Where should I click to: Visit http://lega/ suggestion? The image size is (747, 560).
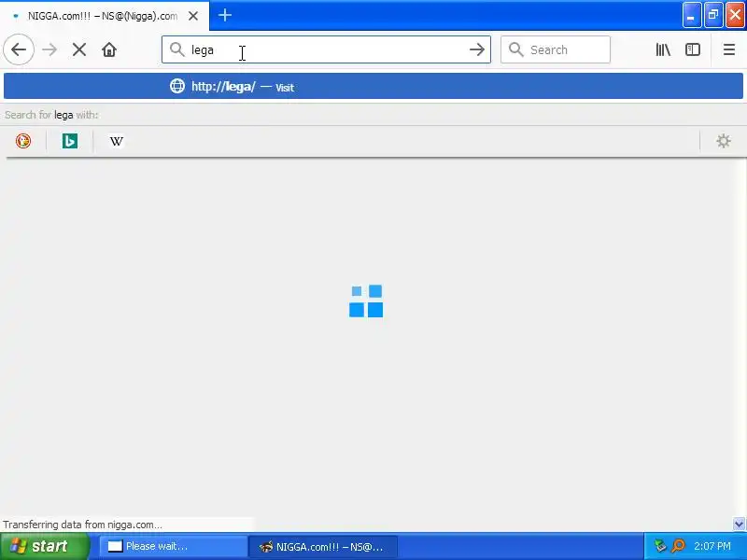tap(373, 86)
